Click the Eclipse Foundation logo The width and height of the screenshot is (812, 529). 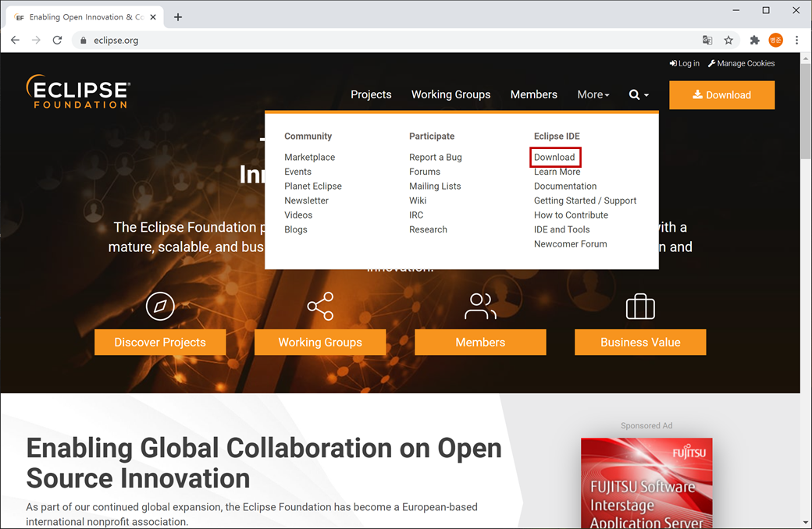77,91
